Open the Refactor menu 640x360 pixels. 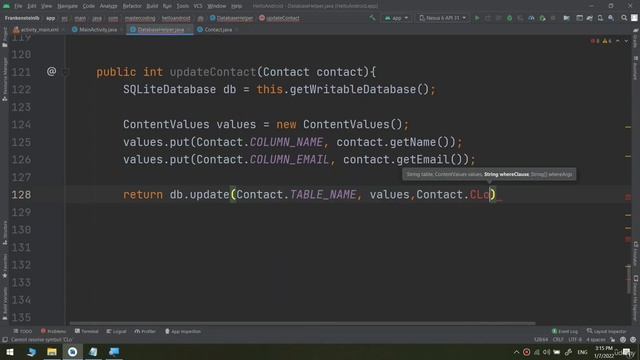point(132,6)
